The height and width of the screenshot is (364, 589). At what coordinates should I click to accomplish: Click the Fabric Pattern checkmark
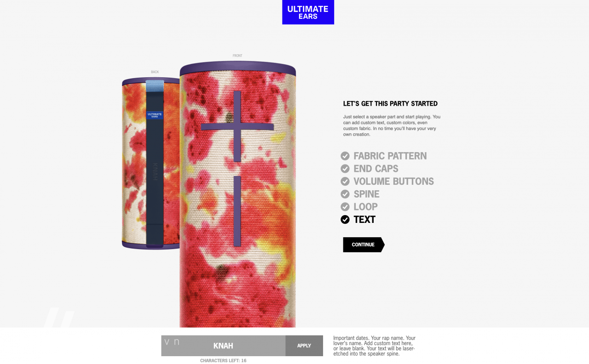coord(345,156)
